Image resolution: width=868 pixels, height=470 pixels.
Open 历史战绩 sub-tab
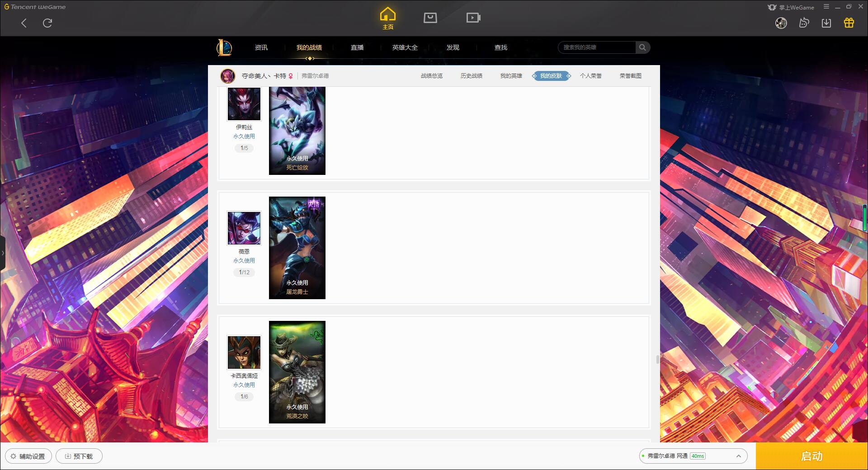472,76
